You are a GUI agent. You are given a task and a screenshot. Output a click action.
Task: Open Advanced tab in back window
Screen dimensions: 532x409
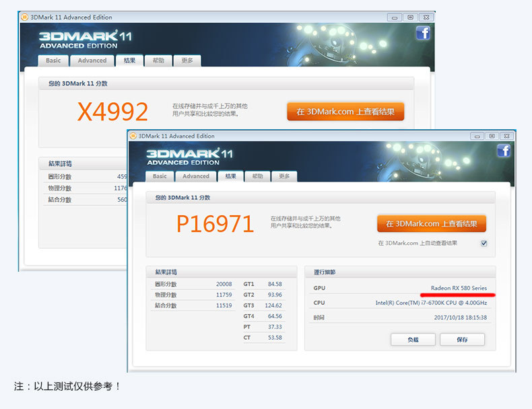[92, 61]
